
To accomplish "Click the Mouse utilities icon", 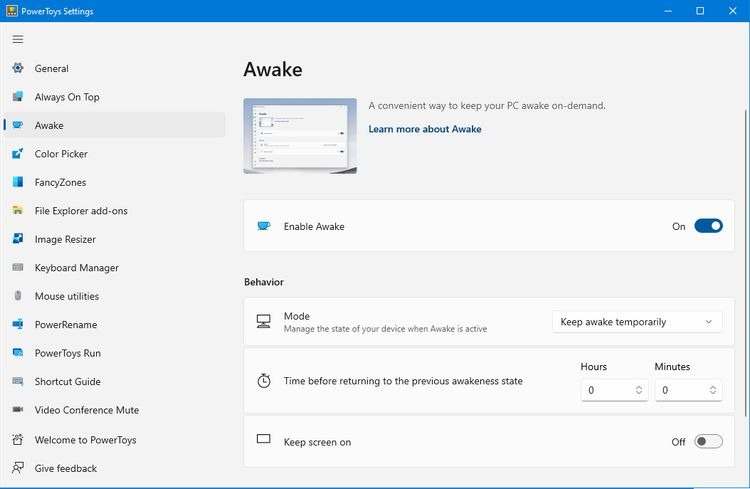I will coord(18,296).
